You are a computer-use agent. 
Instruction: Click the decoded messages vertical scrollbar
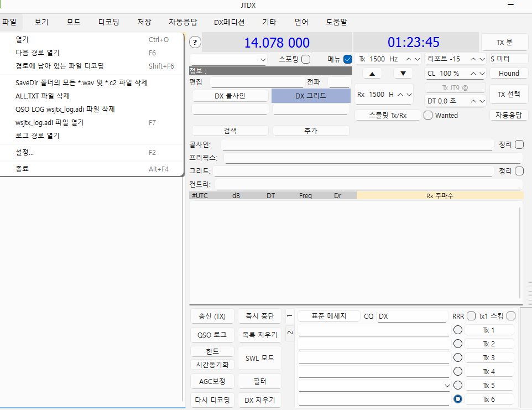point(519,253)
